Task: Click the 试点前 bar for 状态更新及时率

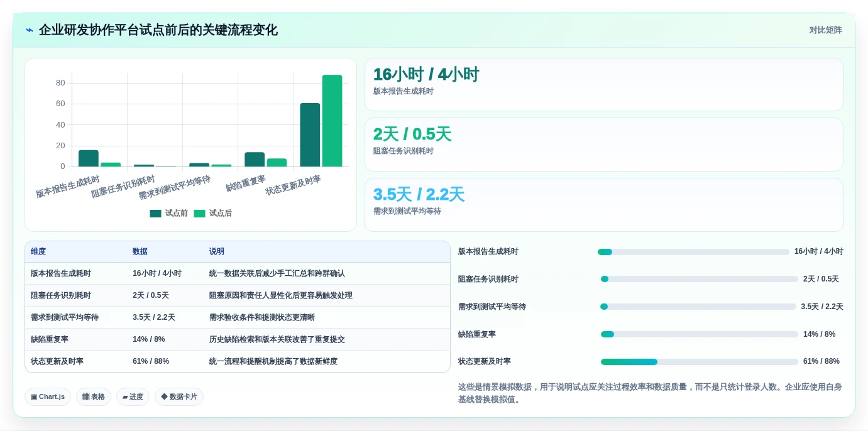Action: 310,135
